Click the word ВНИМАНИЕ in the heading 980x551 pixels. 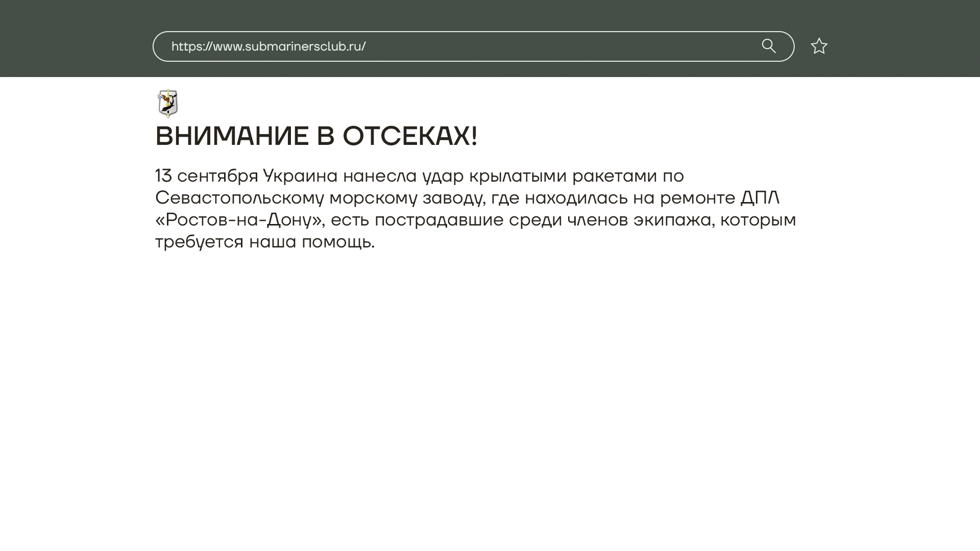pyautogui.click(x=232, y=136)
